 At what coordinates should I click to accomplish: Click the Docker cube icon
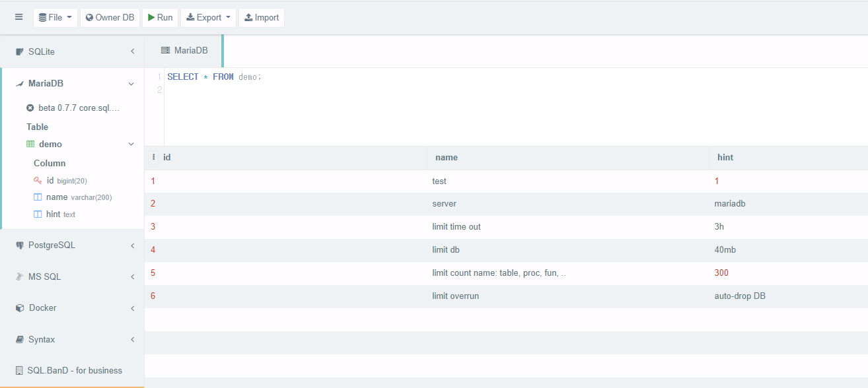pos(20,308)
